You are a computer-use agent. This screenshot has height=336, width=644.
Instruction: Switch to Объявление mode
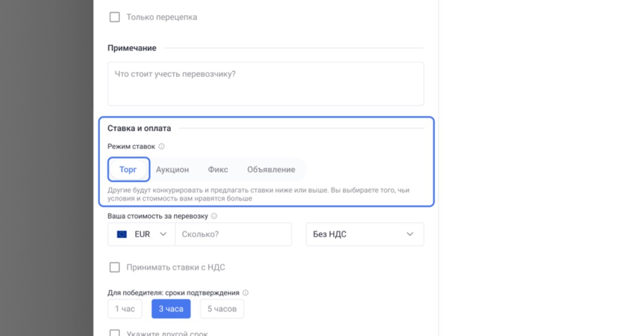(x=271, y=169)
